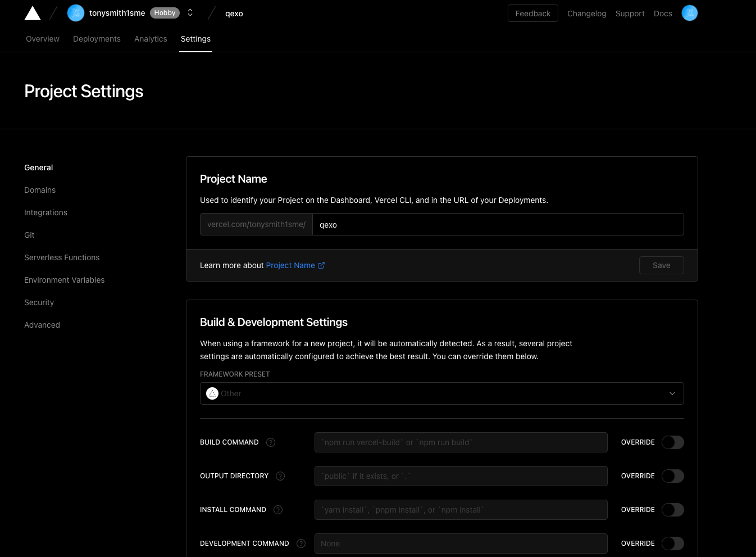Expand the team scope switcher chevrons
The image size is (756, 557).
click(x=190, y=13)
